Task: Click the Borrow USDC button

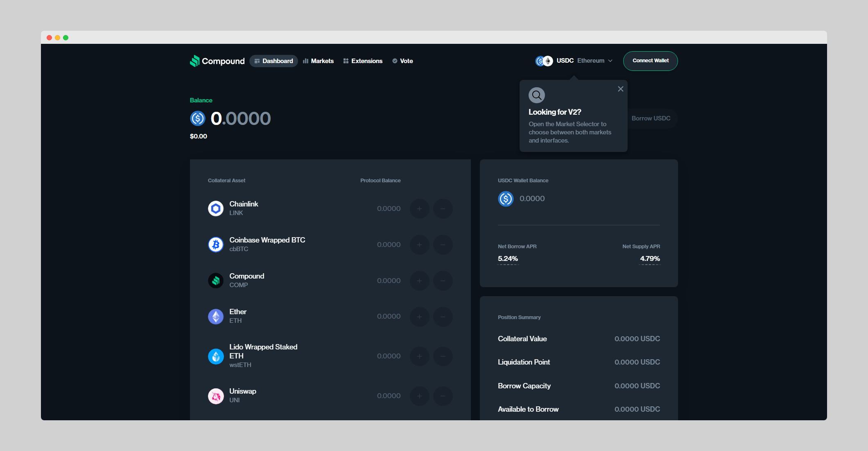Action: pyautogui.click(x=651, y=118)
